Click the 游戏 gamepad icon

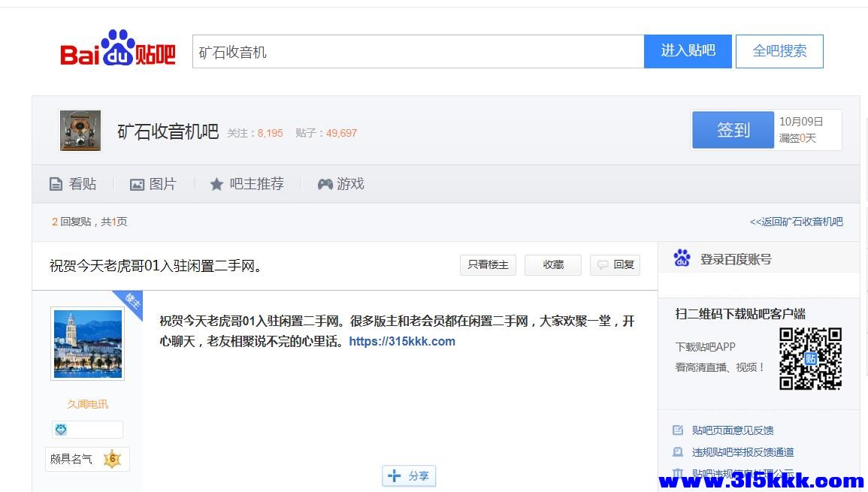[325, 184]
